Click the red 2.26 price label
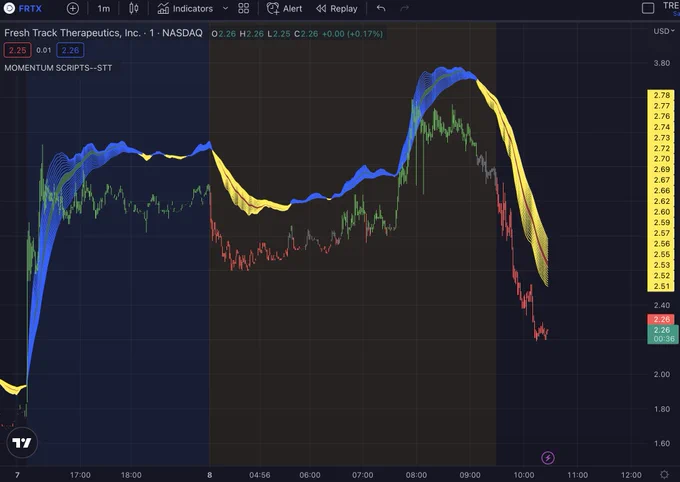The height and width of the screenshot is (482, 680). click(661, 319)
